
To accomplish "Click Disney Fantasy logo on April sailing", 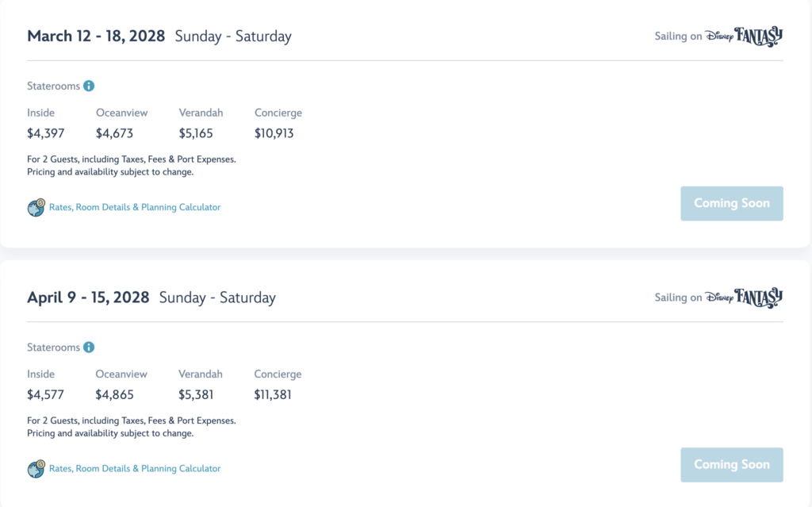I will coord(744,298).
